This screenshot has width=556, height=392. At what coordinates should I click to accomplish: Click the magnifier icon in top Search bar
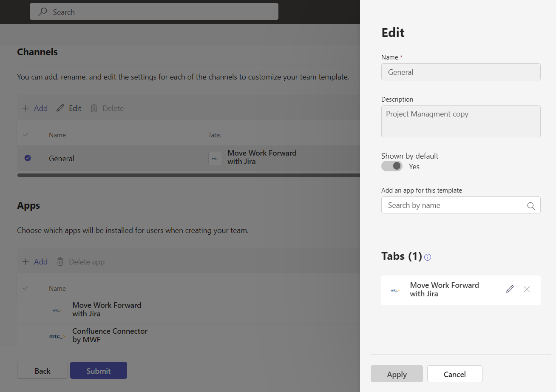click(42, 11)
